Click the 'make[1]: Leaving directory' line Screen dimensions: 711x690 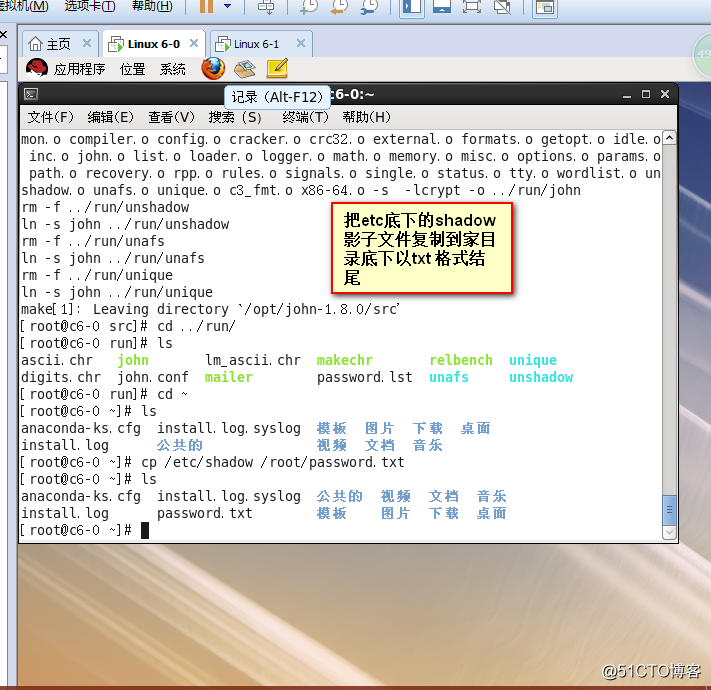click(x=210, y=309)
